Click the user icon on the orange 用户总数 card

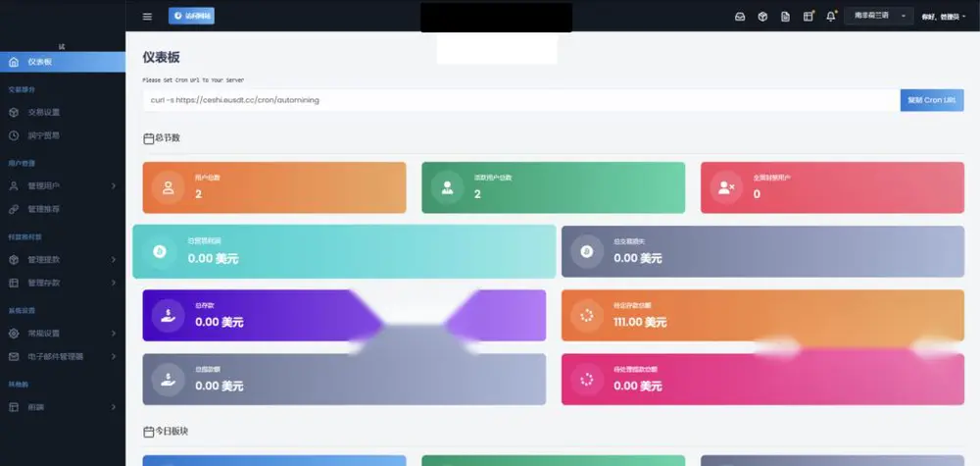coord(169,187)
